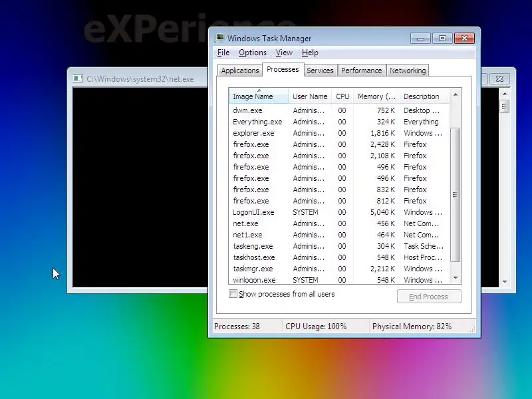The width and height of the screenshot is (532, 399).
Task: Open the View menu
Action: pyautogui.click(x=284, y=53)
